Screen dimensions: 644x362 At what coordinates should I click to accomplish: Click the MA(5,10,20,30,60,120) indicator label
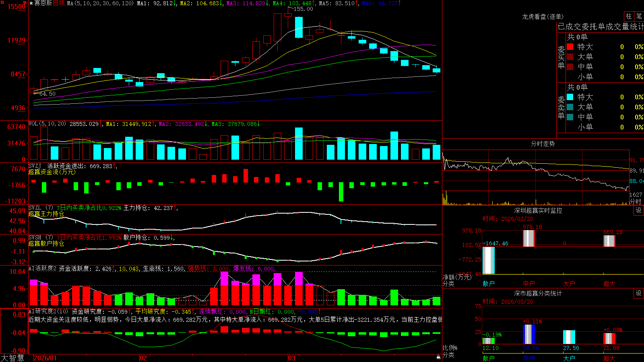point(100,3)
